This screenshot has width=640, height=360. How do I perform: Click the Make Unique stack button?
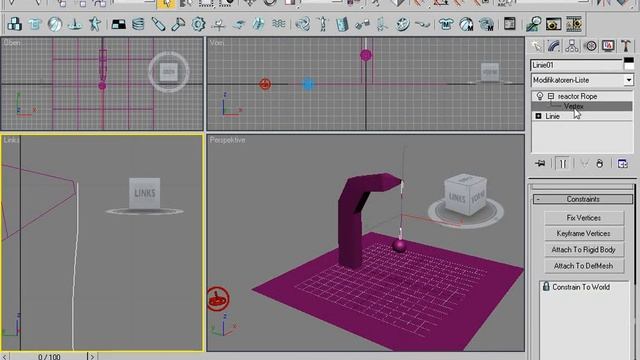pyautogui.click(x=584, y=164)
